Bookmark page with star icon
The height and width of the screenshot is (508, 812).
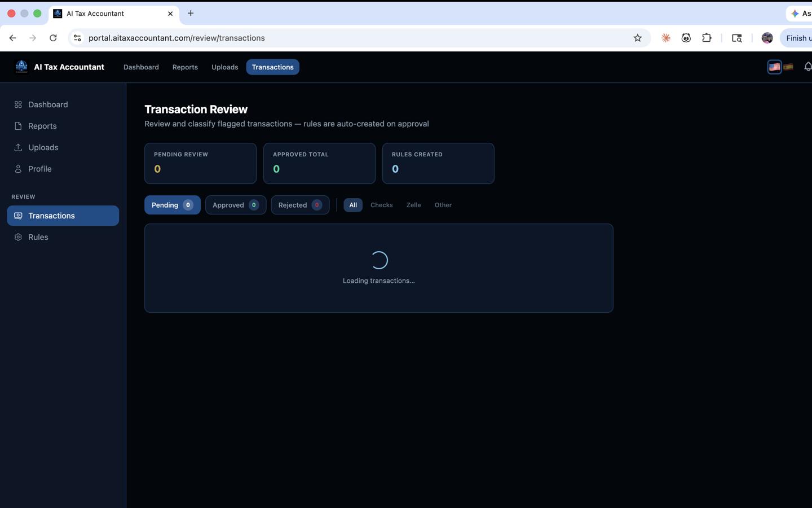(x=637, y=38)
